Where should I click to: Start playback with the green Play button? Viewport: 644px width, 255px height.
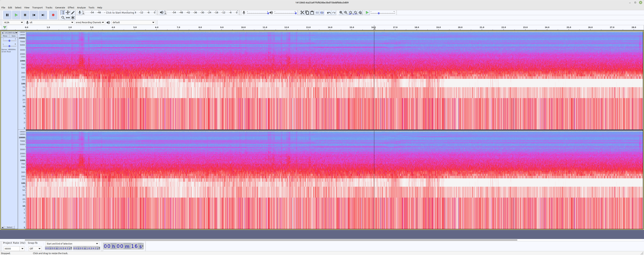pos(16,15)
